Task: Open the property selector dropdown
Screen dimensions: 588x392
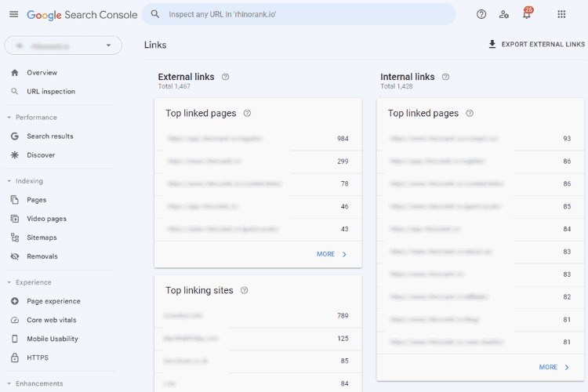Action: tap(63, 45)
